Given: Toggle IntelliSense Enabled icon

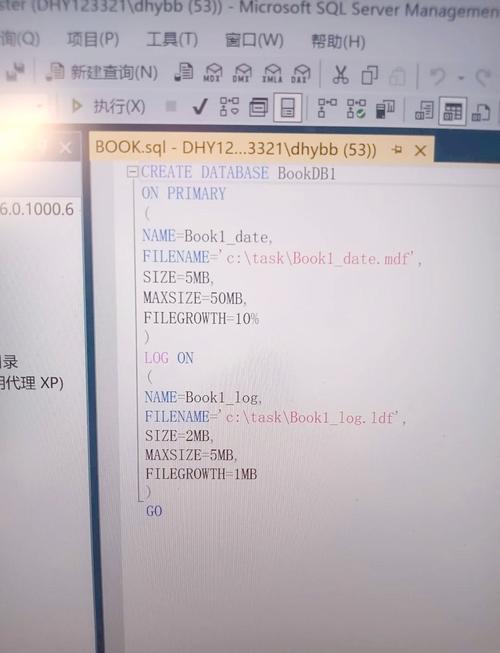Looking at the screenshot, I should pos(288,108).
